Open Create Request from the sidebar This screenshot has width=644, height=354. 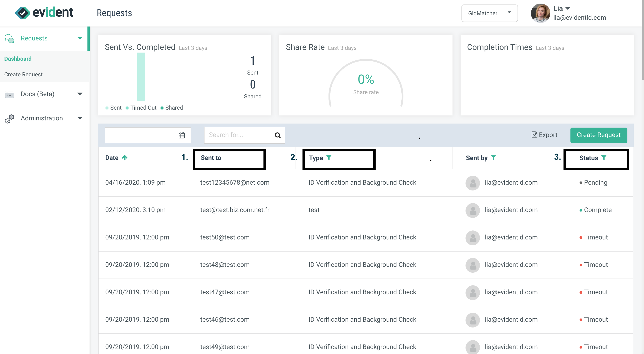click(x=23, y=74)
